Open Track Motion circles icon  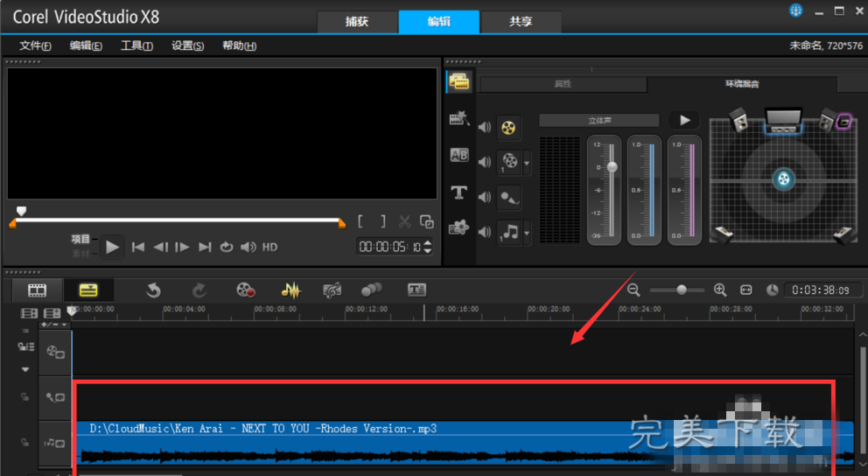click(x=372, y=290)
